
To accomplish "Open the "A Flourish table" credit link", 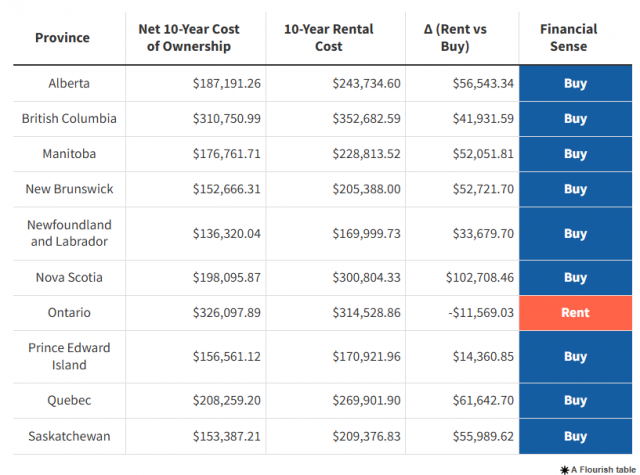I will click(601, 468).
